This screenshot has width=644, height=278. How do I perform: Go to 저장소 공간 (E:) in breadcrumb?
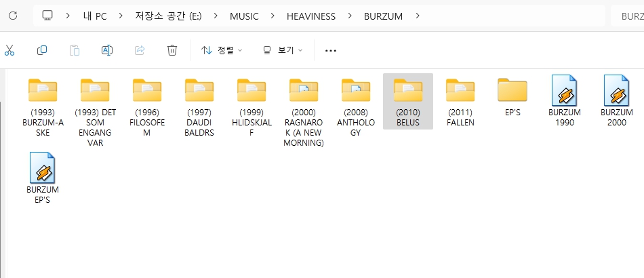pyautogui.click(x=168, y=16)
